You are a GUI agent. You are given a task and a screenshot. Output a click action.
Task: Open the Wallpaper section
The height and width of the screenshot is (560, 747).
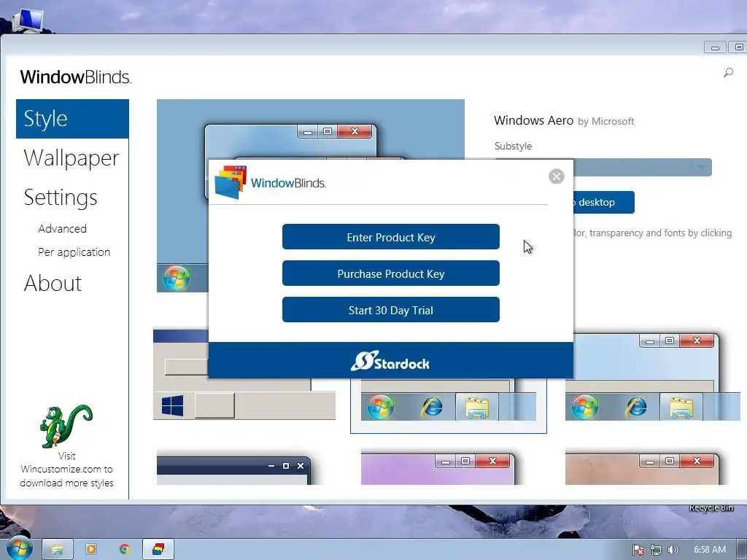pyautogui.click(x=71, y=158)
